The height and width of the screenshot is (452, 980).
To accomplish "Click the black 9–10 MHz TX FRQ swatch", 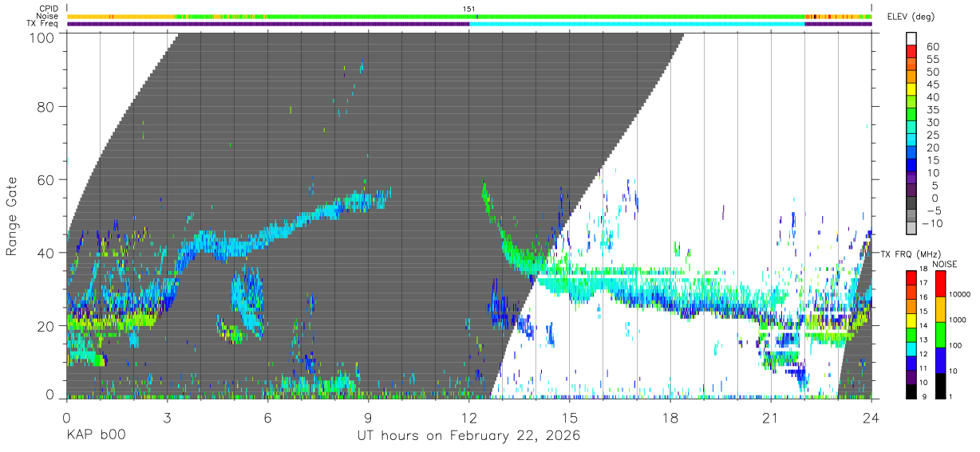I will pyautogui.click(x=911, y=391).
